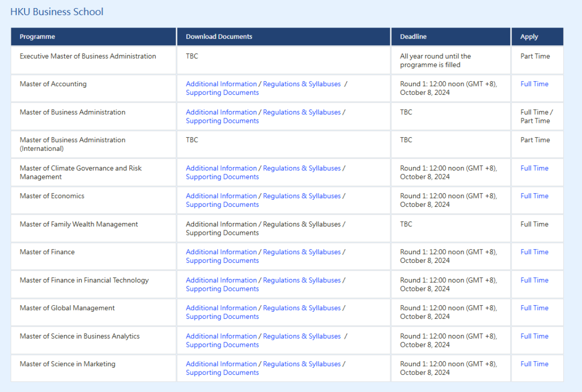Apply Full Time for Climate Governance programme
The height and width of the screenshot is (392, 582).
click(534, 168)
